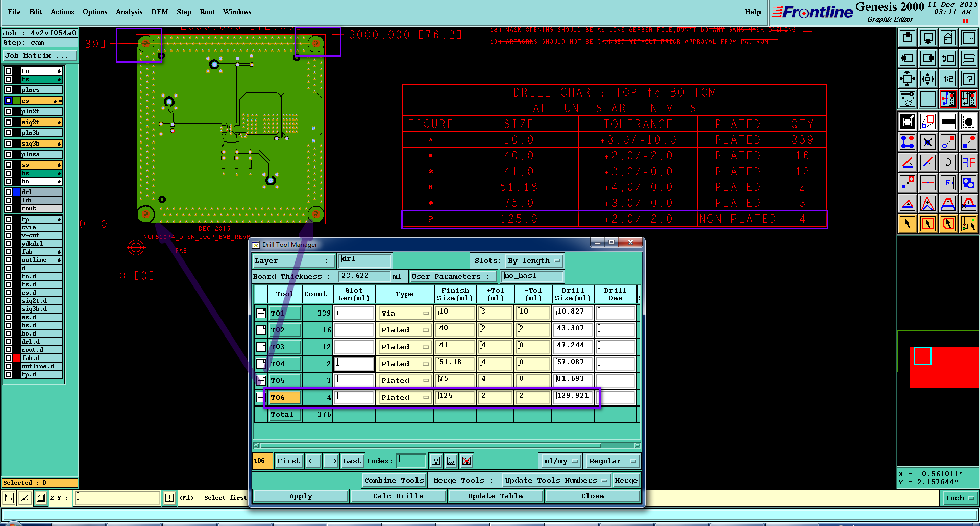Click the rotate arrow tool icon
The height and width of the screenshot is (526, 980).
point(948,162)
